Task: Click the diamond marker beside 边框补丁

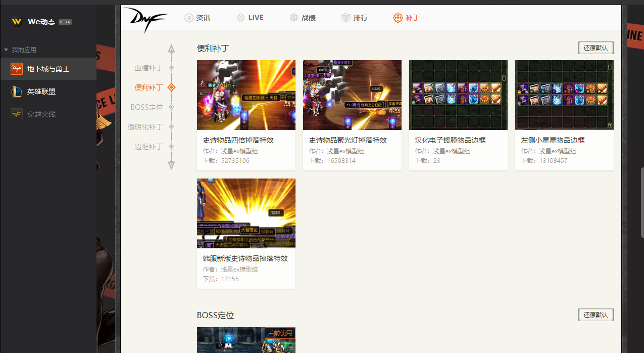Action: click(x=171, y=146)
